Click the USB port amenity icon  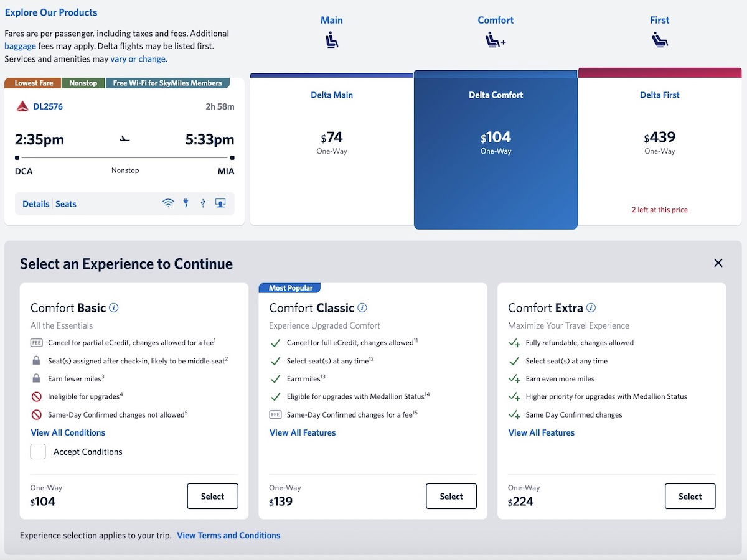click(x=202, y=203)
